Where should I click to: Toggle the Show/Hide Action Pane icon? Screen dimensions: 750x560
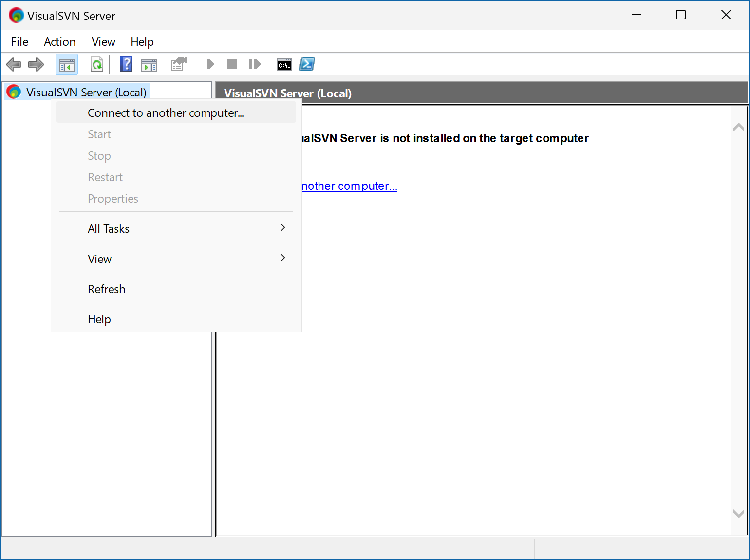[149, 65]
